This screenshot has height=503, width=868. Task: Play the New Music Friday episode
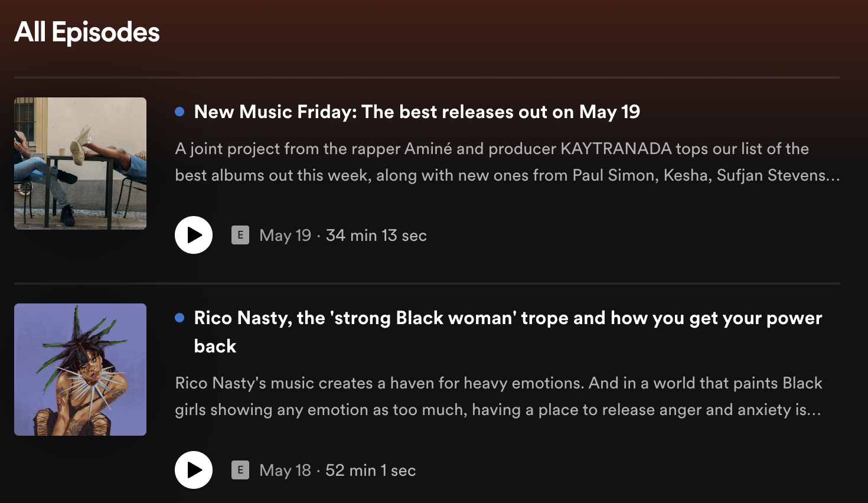click(194, 235)
